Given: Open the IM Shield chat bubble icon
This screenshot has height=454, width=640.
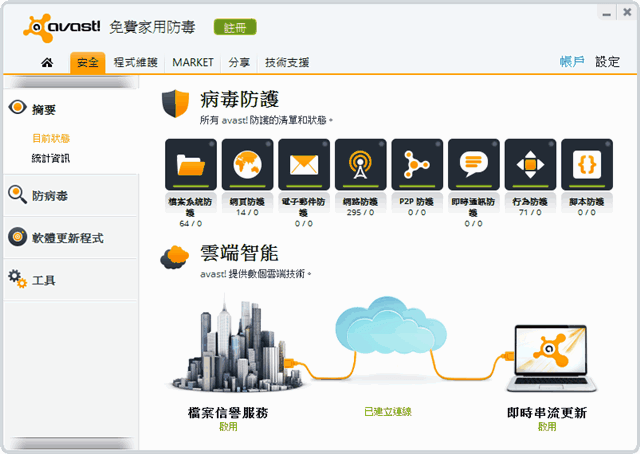Looking at the screenshot, I should [473, 165].
